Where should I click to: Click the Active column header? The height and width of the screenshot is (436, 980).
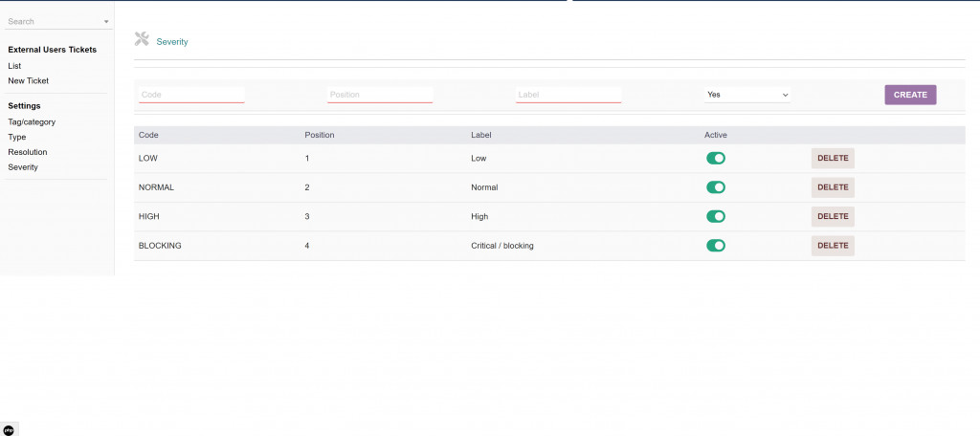tap(716, 135)
